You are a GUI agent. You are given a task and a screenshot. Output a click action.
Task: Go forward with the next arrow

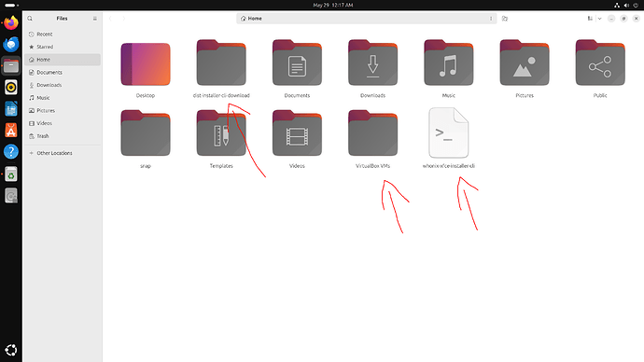[123, 19]
